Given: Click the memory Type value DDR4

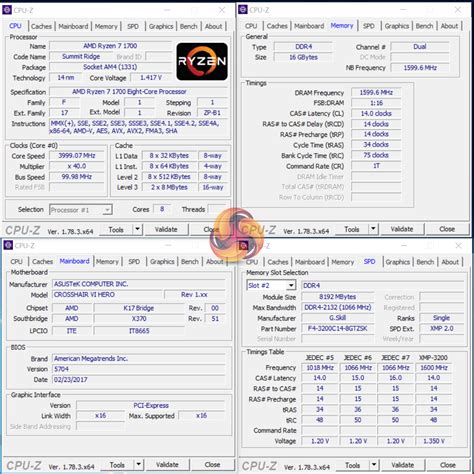Looking at the screenshot, I should pyautogui.click(x=303, y=47).
